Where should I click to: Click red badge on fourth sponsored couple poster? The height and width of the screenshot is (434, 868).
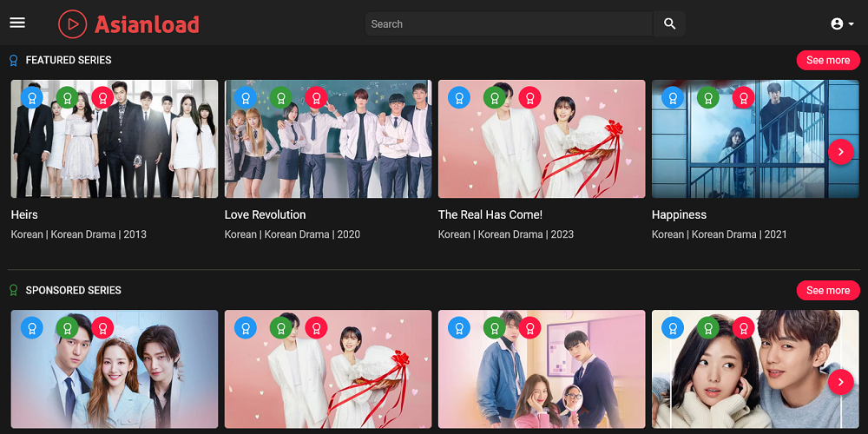744,328
